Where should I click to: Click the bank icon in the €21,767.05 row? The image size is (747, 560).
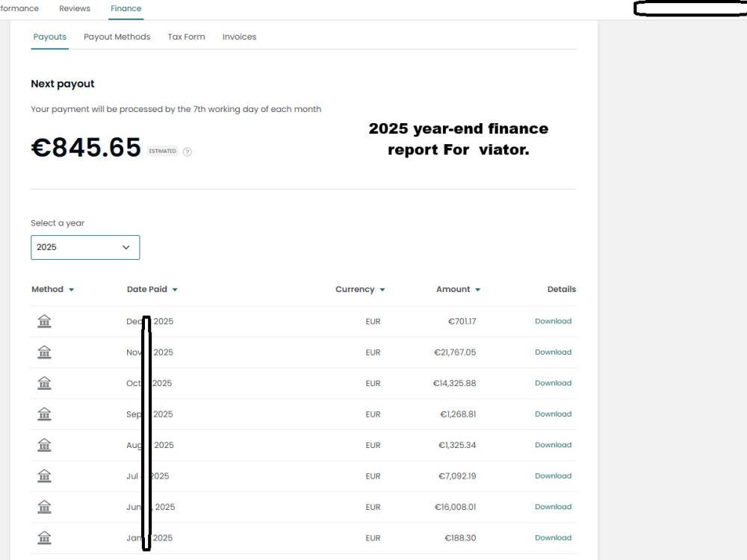(44, 352)
